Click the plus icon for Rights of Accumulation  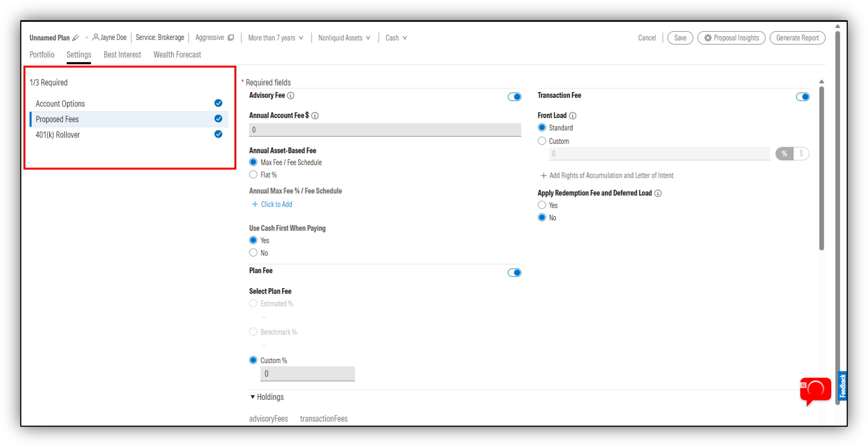pos(544,176)
